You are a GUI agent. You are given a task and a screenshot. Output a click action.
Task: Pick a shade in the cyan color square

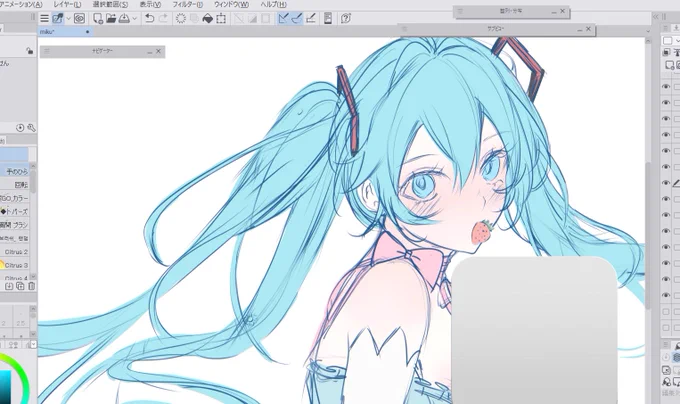[x=5, y=387]
